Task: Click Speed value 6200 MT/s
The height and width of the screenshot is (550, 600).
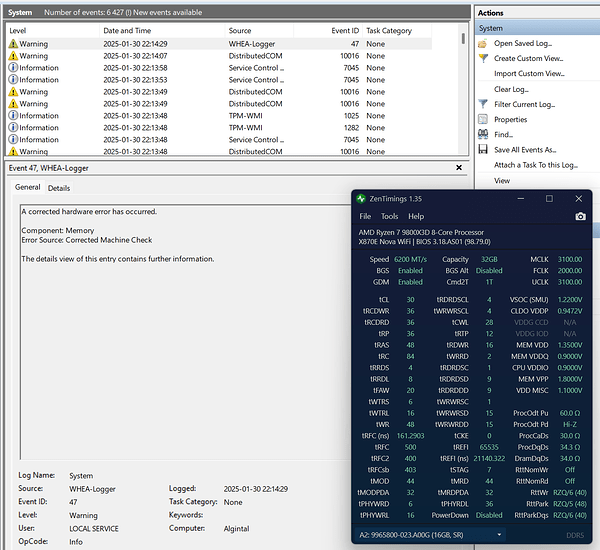Action: point(410,259)
